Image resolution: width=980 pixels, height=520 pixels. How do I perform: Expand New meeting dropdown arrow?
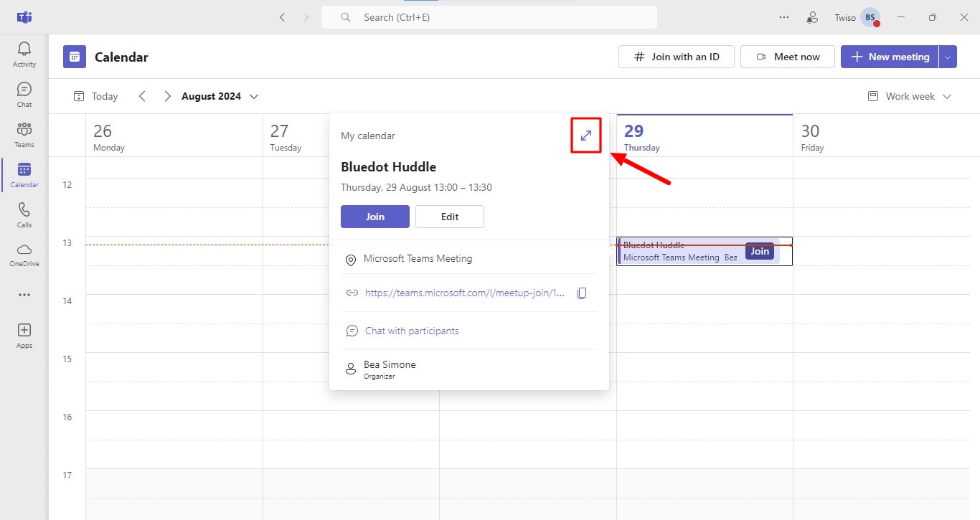click(x=948, y=57)
